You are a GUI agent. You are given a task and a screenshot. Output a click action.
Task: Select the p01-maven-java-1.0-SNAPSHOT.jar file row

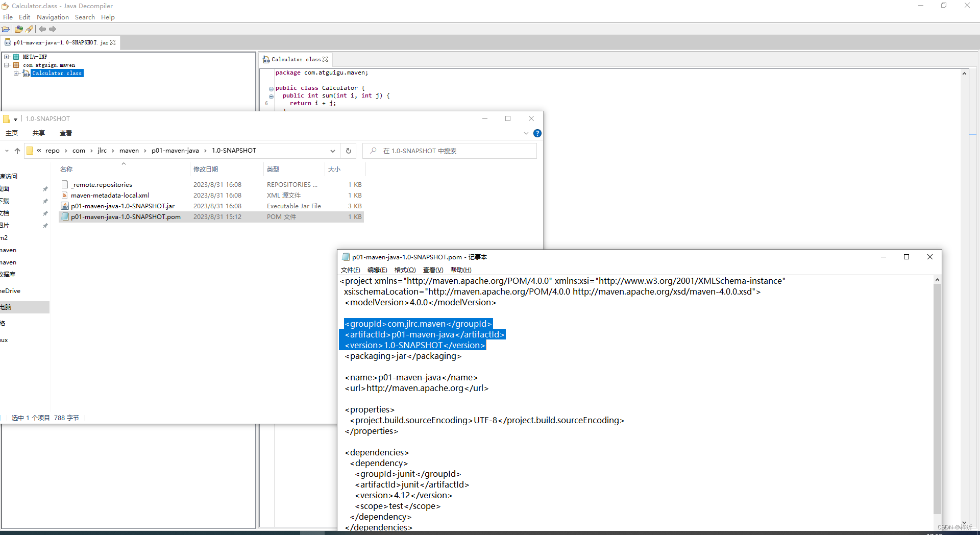point(121,206)
